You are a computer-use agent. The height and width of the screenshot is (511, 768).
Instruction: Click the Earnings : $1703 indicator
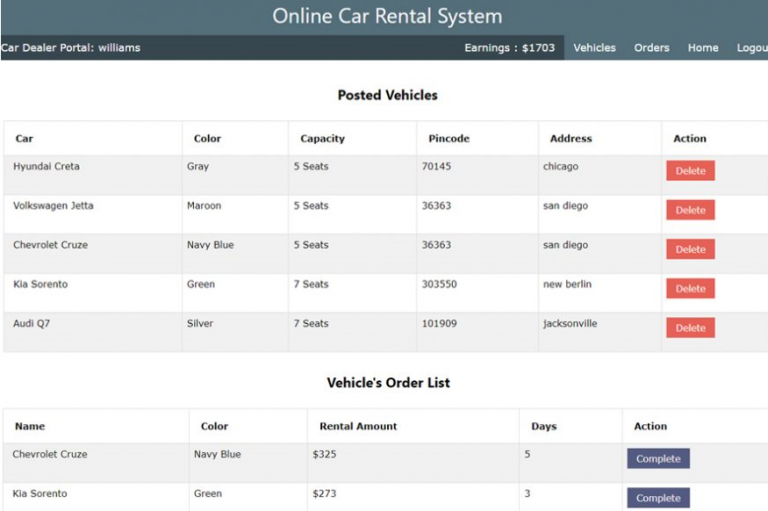[509, 48]
